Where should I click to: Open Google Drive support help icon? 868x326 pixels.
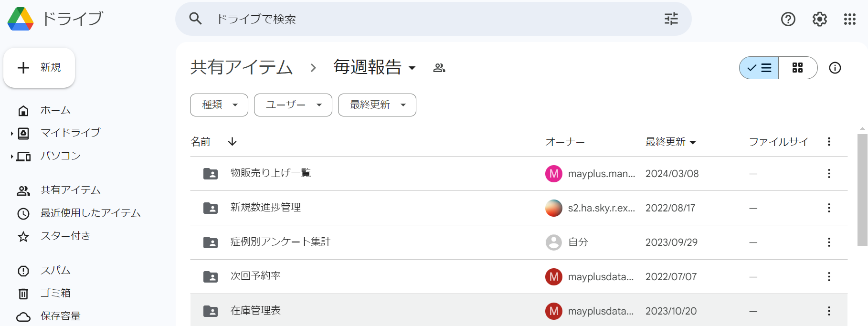click(x=788, y=19)
